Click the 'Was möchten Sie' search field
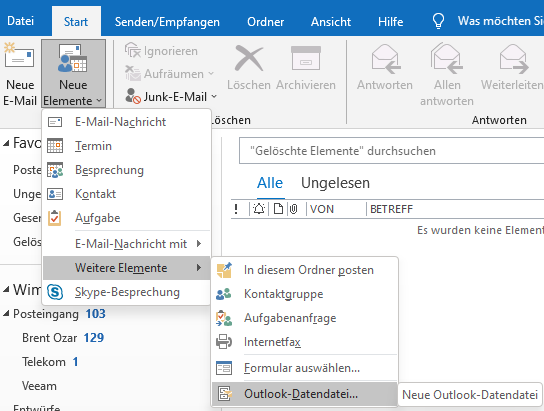Image resolution: width=544 pixels, height=411 pixels. pos(500,21)
